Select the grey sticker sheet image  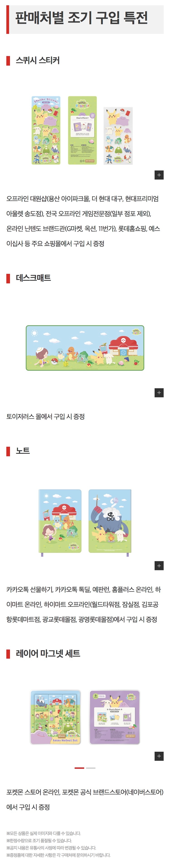coord(118,136)
